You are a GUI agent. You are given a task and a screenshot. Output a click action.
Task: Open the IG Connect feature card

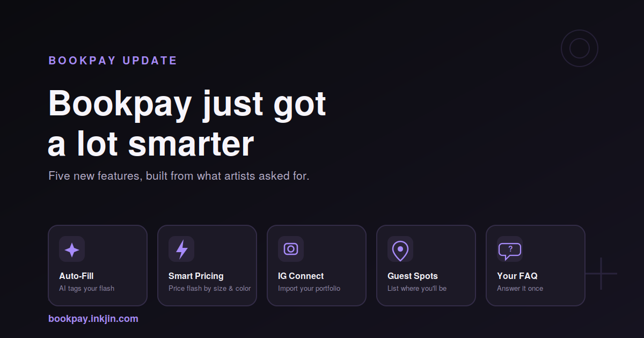pyautogui.click(x=317, y=266)
